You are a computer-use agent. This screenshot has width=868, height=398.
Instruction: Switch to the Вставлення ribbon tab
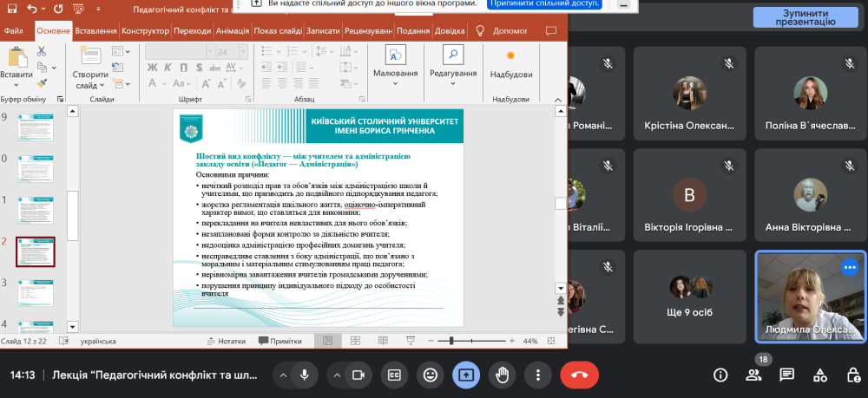coord(95,30)
